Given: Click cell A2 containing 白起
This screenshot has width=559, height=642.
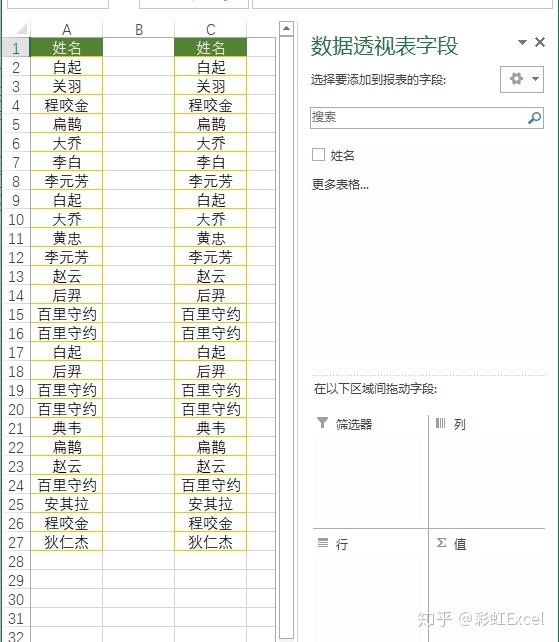Looking at the screenshot, I should pos(66,67).
